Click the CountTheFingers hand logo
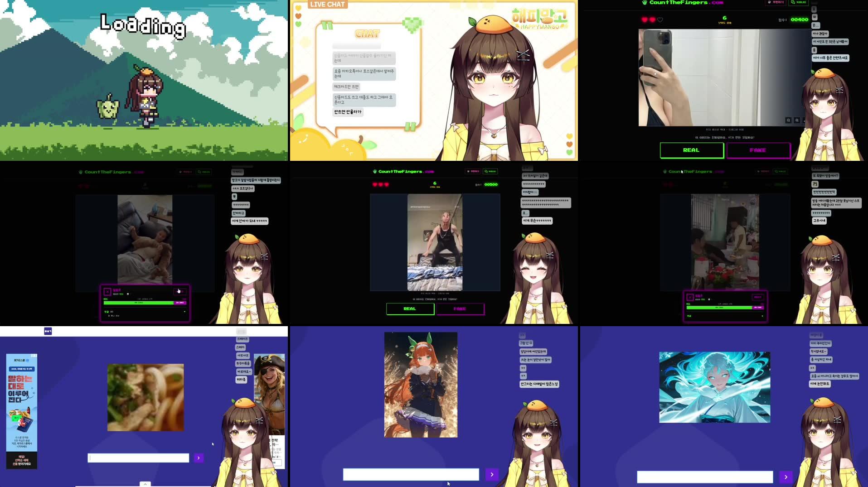The image size is (868, 487). [644, 3]
